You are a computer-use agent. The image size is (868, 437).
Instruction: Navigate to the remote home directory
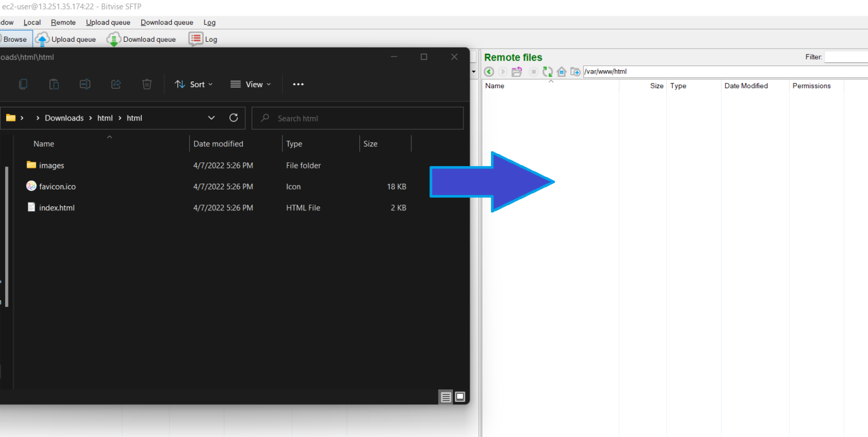click(561, 71)
